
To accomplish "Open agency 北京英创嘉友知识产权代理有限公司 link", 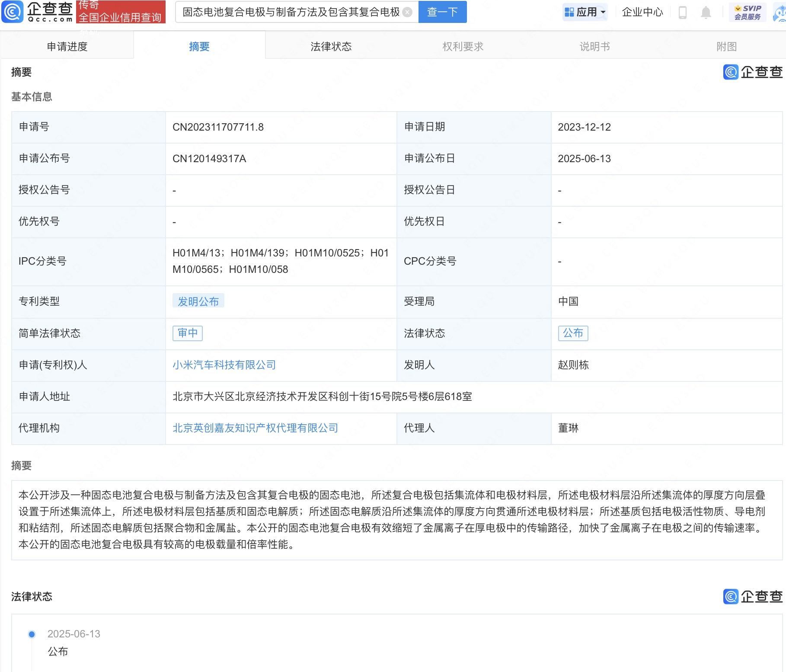I will (255, 428).
